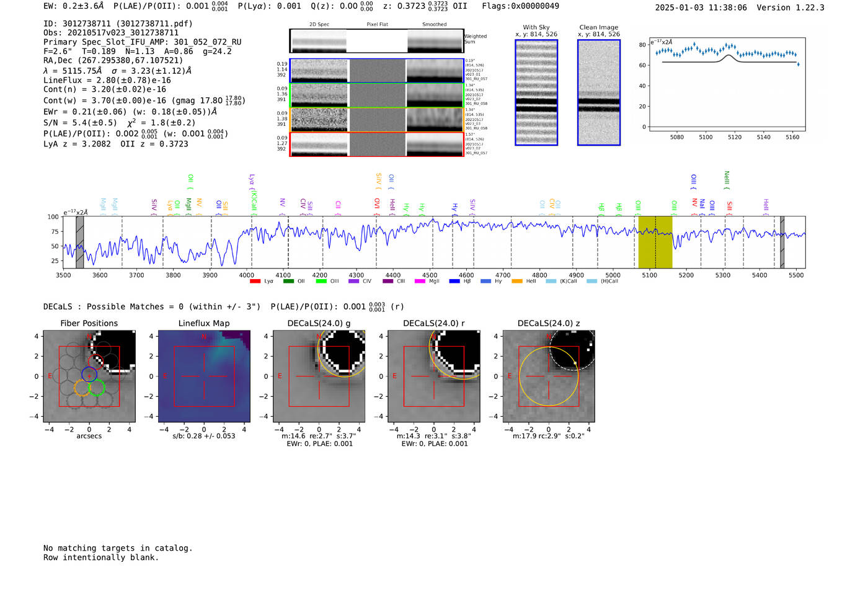This screenshot has height=591, width=868.
Task: Click the red Lyα legend swatch
Action: 255,282
